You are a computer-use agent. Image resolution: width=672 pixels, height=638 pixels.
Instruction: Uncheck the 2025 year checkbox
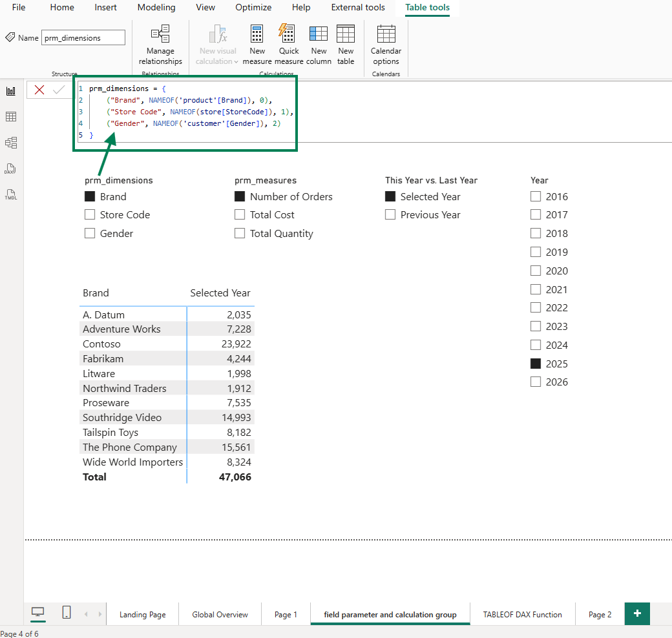coord(535,364)
